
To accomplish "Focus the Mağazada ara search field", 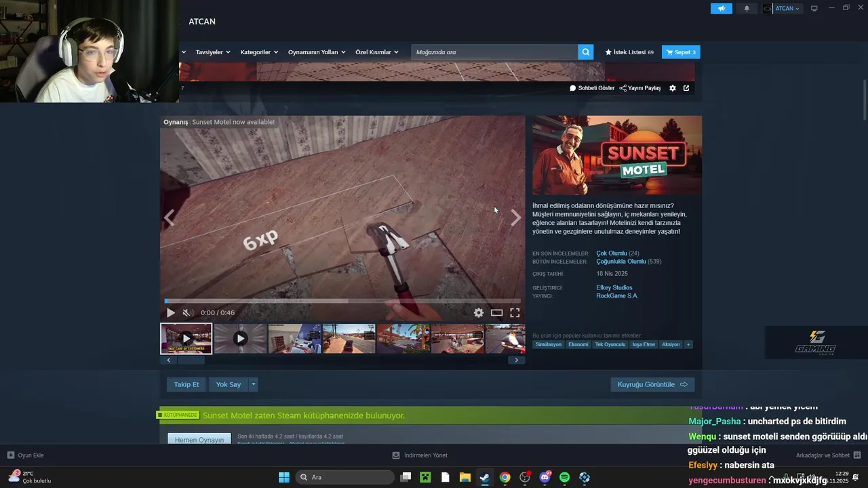I will pos(494,52).
